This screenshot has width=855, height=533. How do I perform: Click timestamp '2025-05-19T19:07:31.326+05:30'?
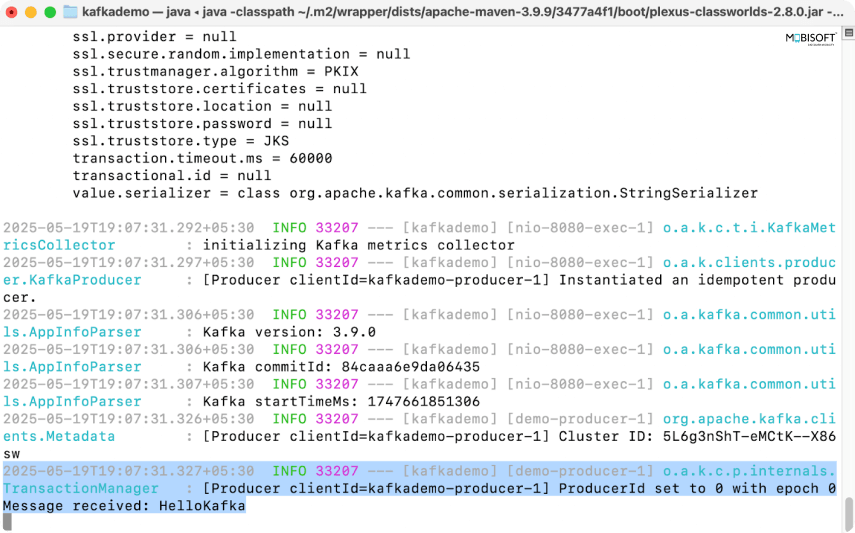pyautogui.click(x=129, y=419)
